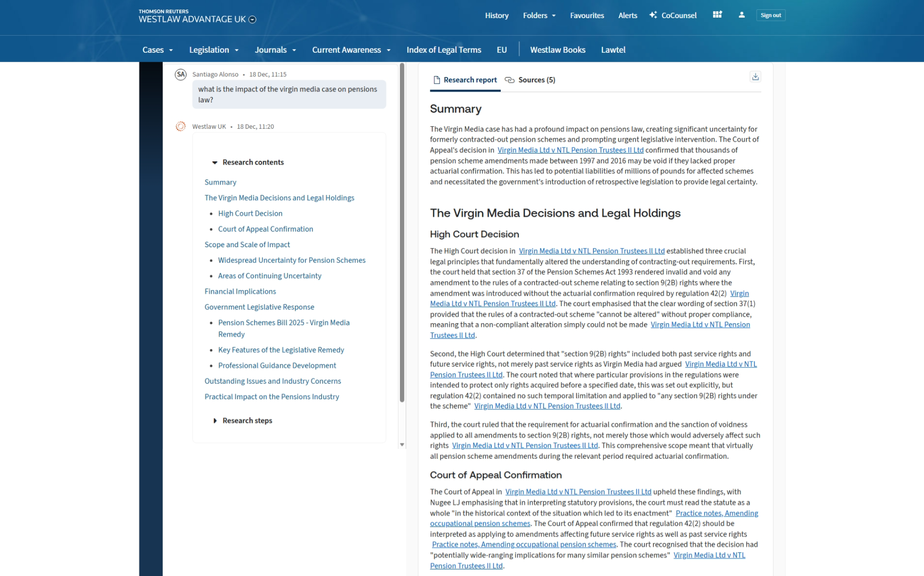Open Favourites

(x=587, y=16)
